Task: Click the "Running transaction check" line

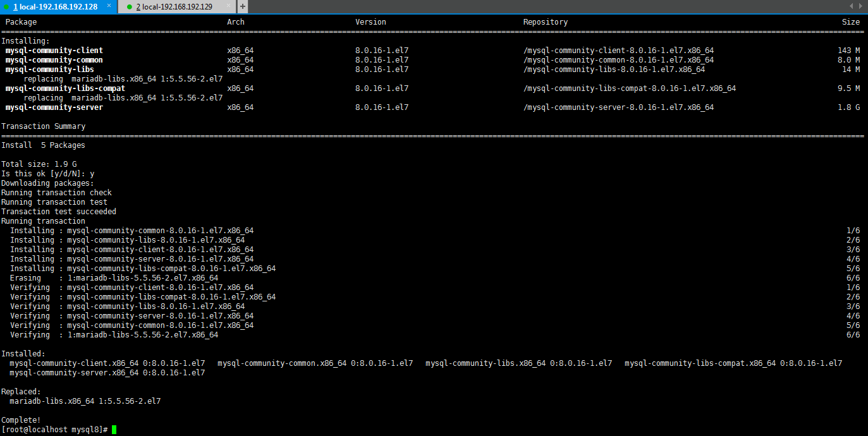Action: coord(56,193)
